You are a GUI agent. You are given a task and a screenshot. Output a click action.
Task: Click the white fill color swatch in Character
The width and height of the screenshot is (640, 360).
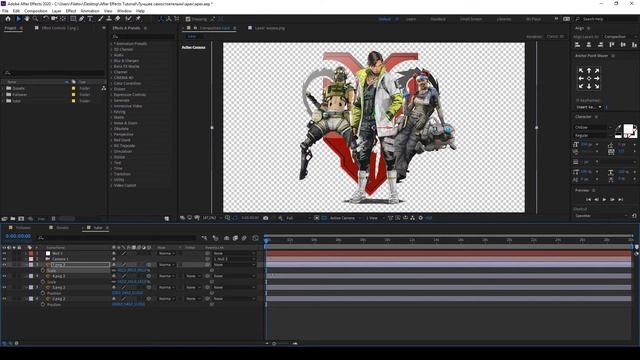(x=629, y=129)
